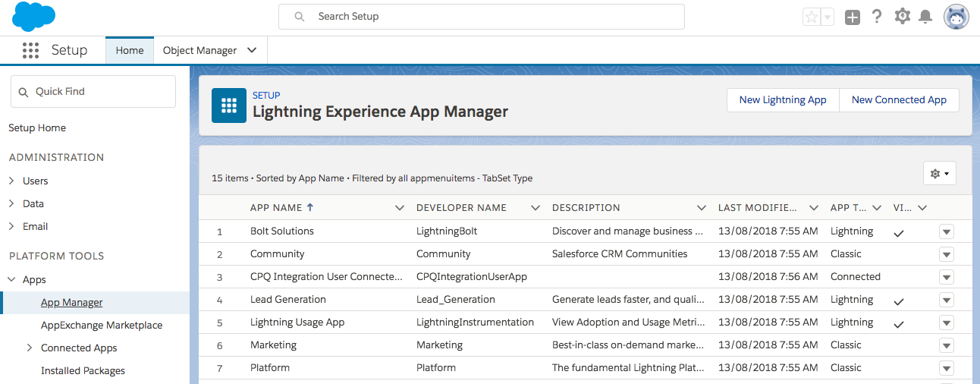
Task: Click the New Lightning App button
Action: click(783, 99)
